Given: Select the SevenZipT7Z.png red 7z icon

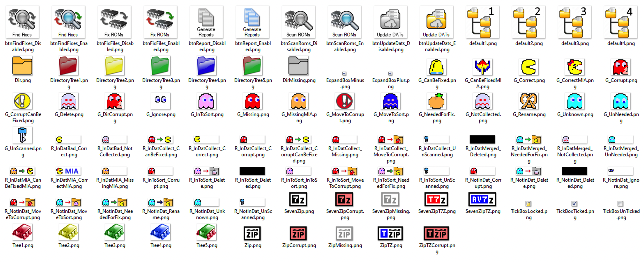Looking at the screenshot, I should click(436, 200).
